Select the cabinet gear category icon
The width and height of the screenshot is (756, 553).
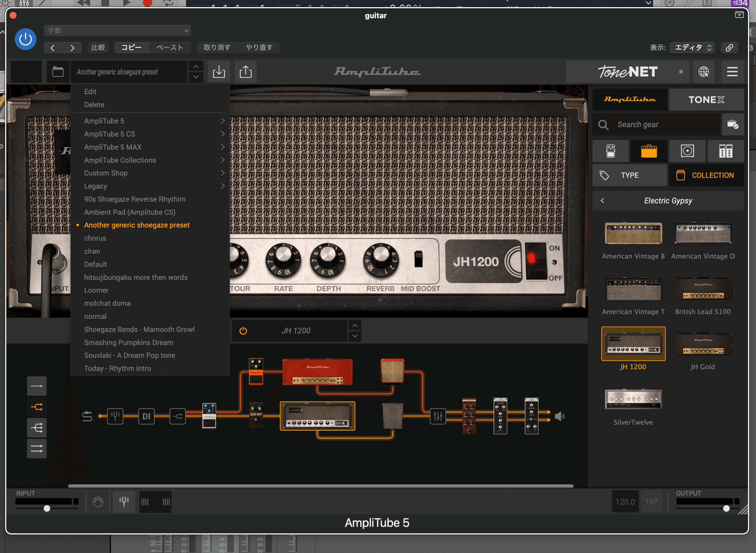687,151
